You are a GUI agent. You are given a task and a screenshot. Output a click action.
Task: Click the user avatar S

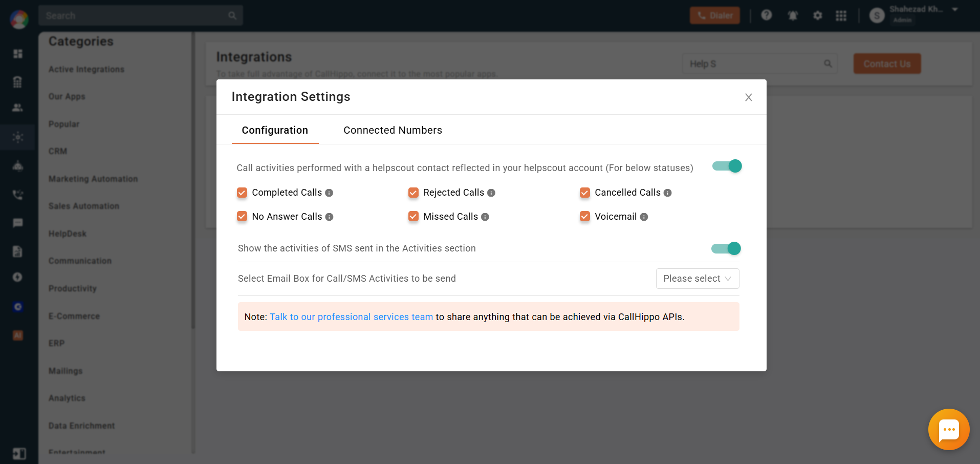(877, 16)
